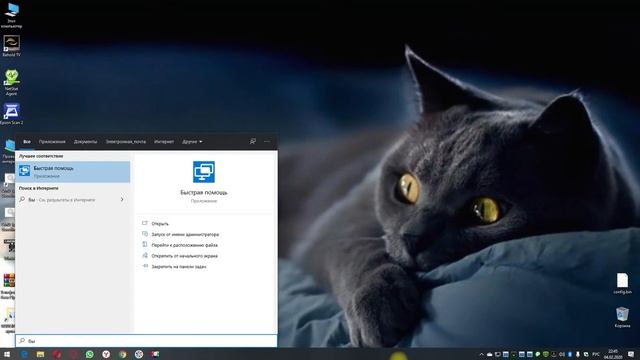Select 'Быстрая помощь' best match result
Image resolution: width=640 pixels, height=360 pixels.
point(73,172)
